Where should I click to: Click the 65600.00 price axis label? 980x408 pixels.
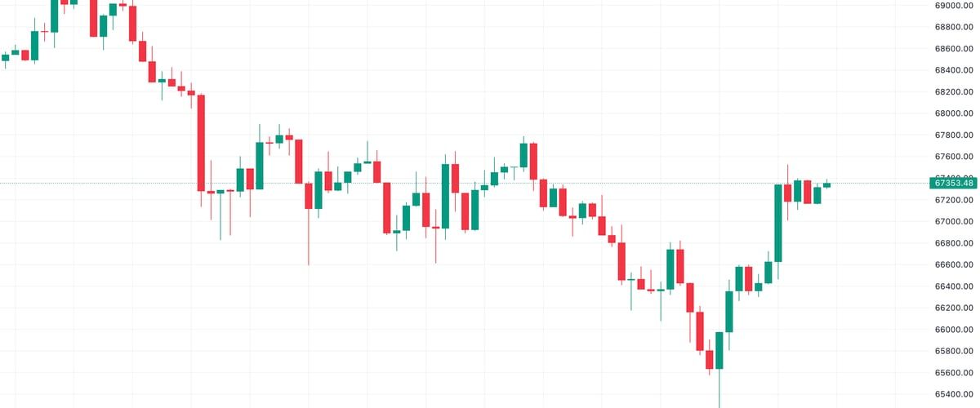955,373
